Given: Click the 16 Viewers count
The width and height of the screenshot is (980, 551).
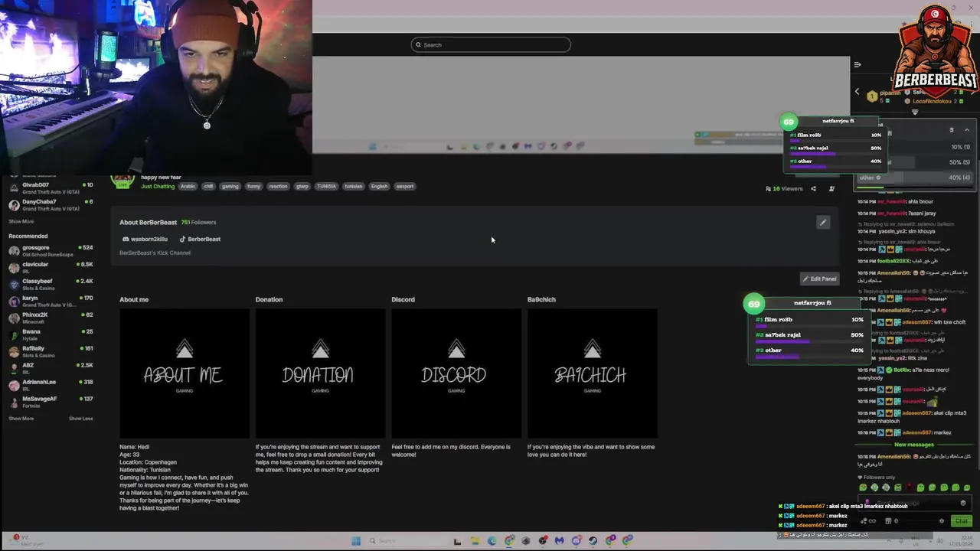Looking at the screenshot, I should tap(785, 188).
